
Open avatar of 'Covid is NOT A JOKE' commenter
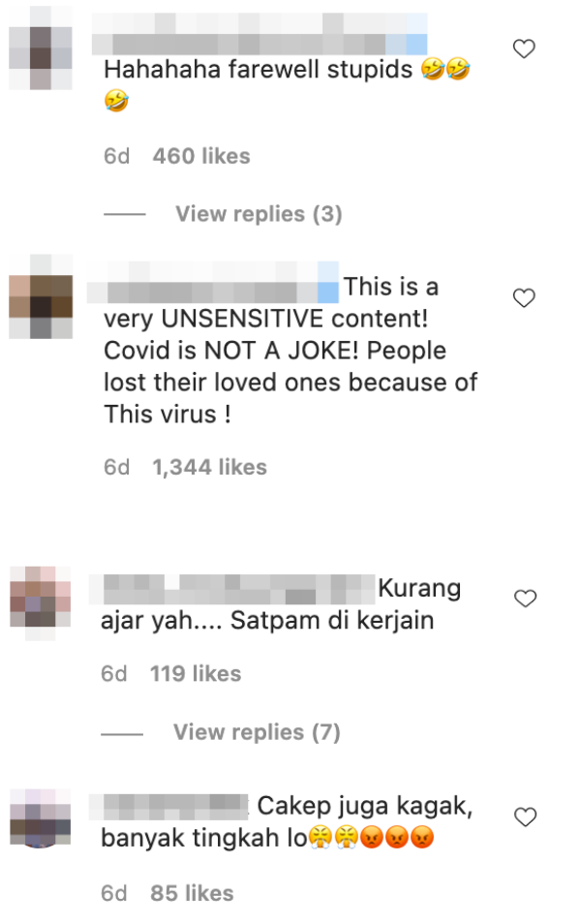[x=41, y=296]
